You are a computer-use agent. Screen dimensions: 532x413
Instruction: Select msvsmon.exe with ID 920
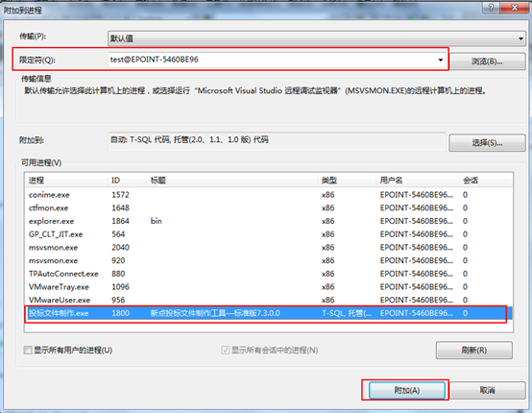point(269,260)
